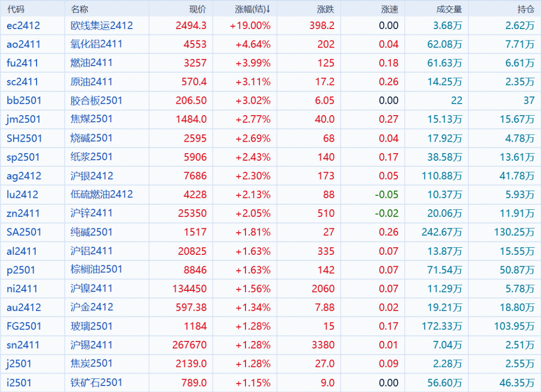Open contract code SA2501
The width and height of the screenshot is (541, 392).
24,232
